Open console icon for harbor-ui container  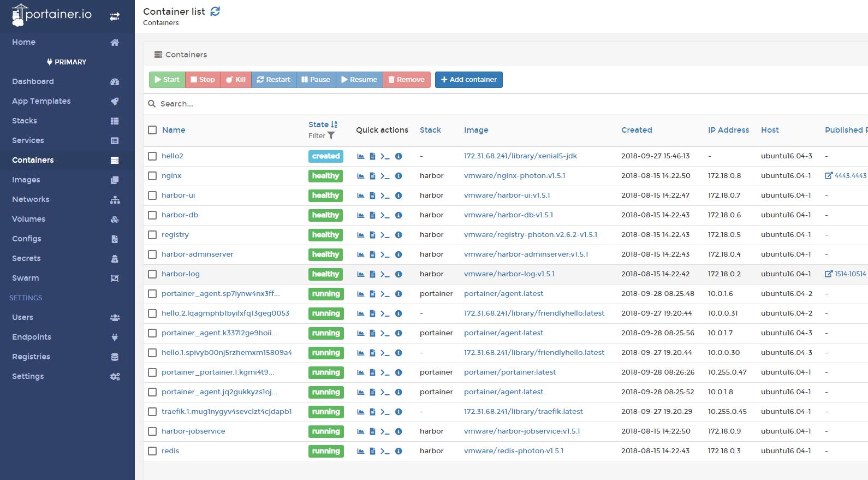point(385,195)
